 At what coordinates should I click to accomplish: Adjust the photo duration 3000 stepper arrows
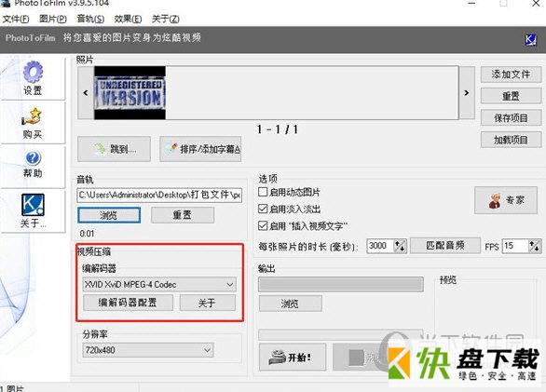400,246
